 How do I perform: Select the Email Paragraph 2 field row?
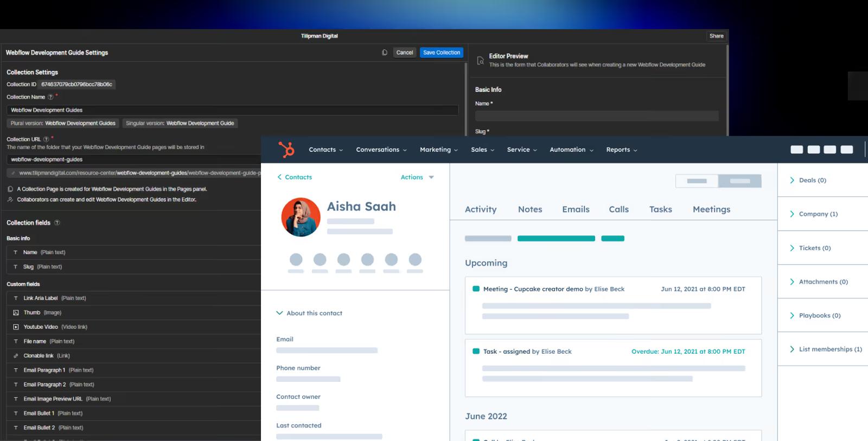tap(133, 385)
